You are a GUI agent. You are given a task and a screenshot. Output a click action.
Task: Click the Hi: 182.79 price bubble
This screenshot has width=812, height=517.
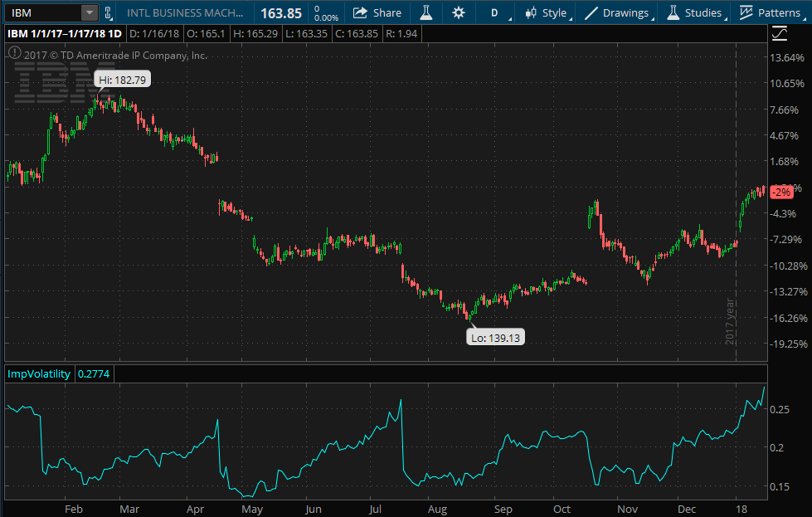click(x=122, y=80)
